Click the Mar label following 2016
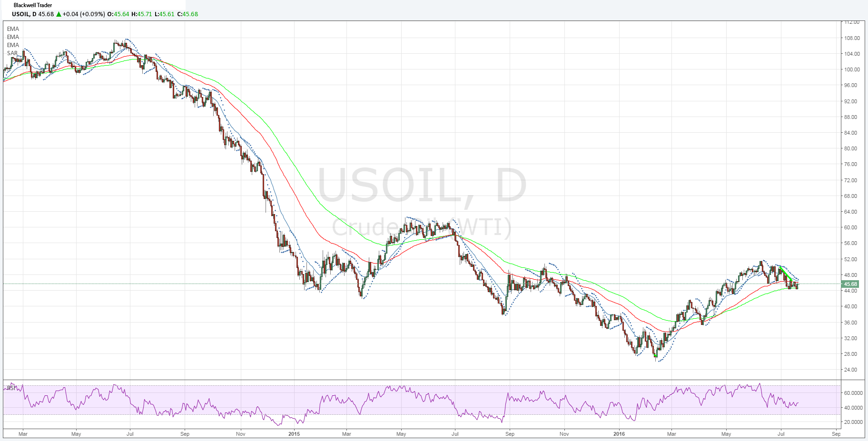868x441 pixels. 671,434
